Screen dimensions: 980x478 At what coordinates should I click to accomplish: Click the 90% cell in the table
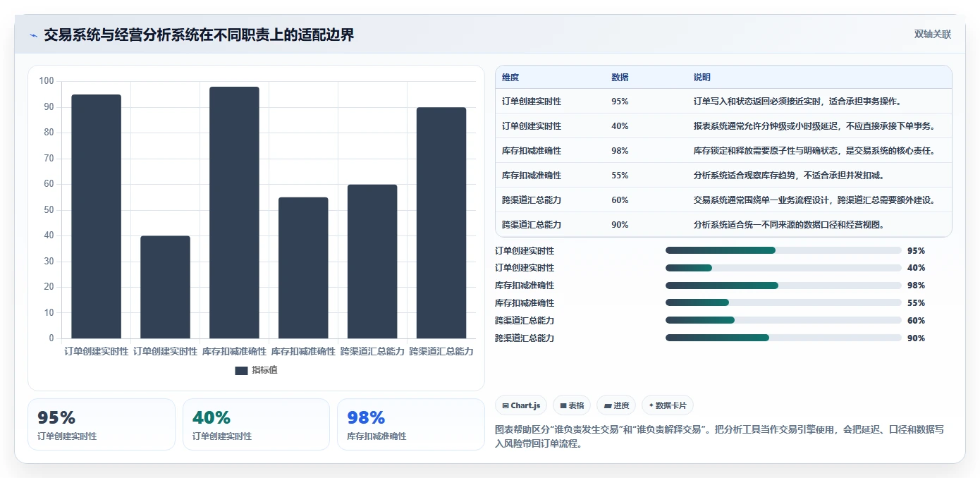point(620,225)
